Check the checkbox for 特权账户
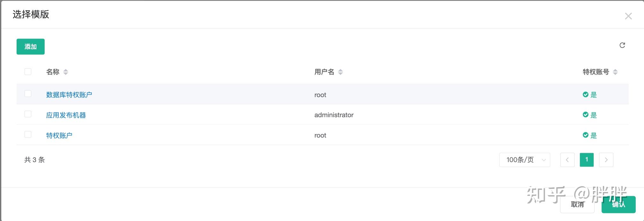Image resolution: width=644 pixels, height=221 pixels. [x=28, y=135]
